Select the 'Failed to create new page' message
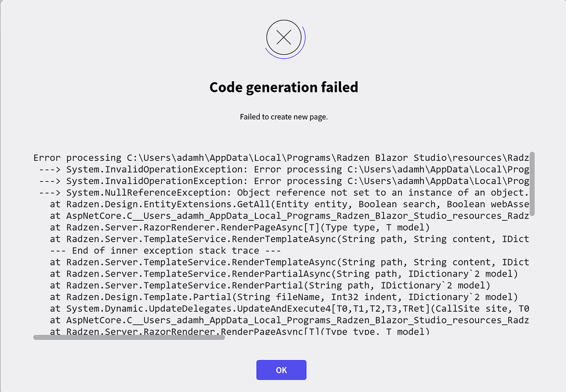566x392 pixels. tap(283, 117)
